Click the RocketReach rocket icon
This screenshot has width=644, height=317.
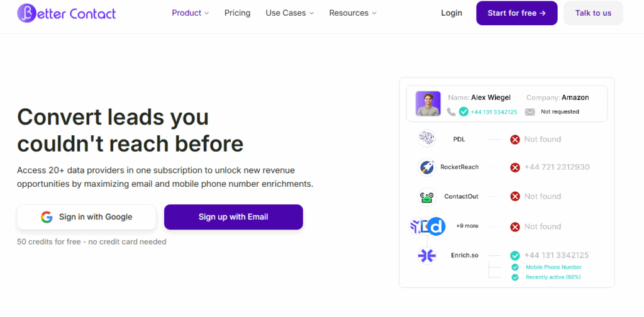tap(427, 167)
